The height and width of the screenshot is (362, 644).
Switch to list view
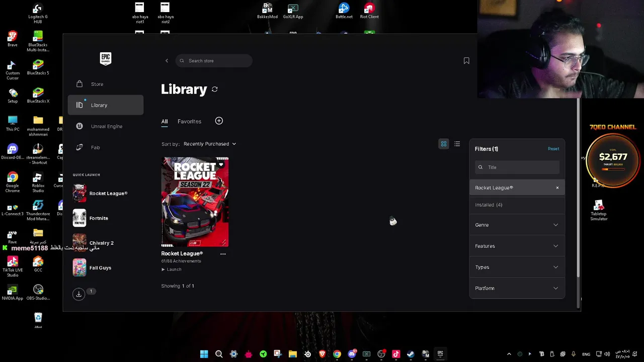pyautogui.click(x=457, y=144)
